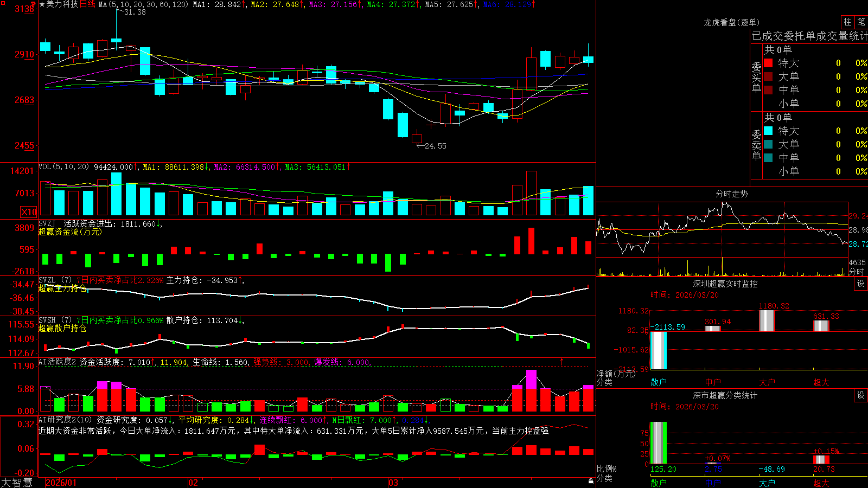
Task: Click the 03 month marker on time axis
Action: tap(393, 483)
